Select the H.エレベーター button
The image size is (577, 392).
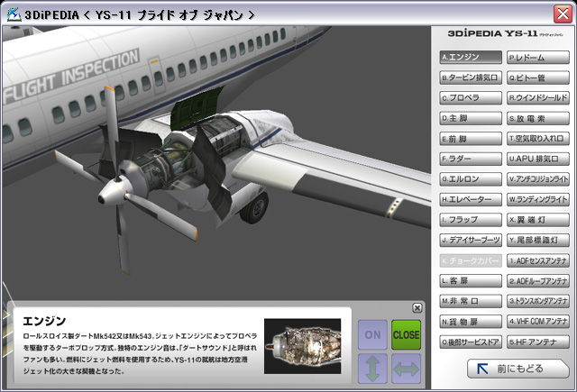471,199
